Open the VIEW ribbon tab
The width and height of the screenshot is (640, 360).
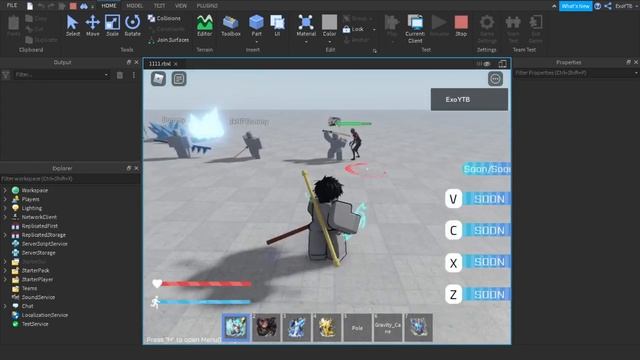(181, 6)
